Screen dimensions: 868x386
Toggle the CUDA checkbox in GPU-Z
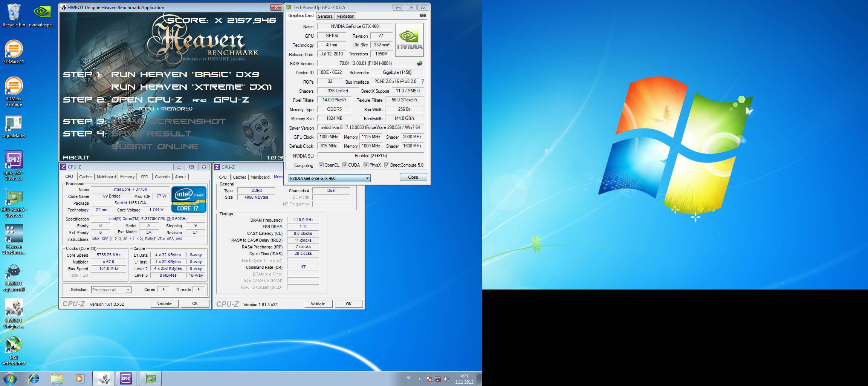coord(345,165)
